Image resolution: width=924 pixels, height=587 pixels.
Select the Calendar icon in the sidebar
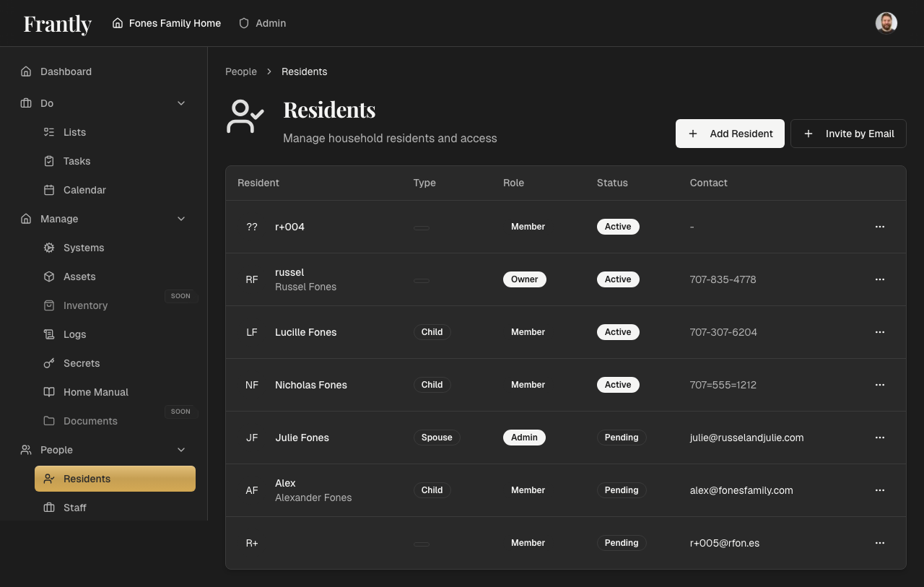click(x=49, y=190)
